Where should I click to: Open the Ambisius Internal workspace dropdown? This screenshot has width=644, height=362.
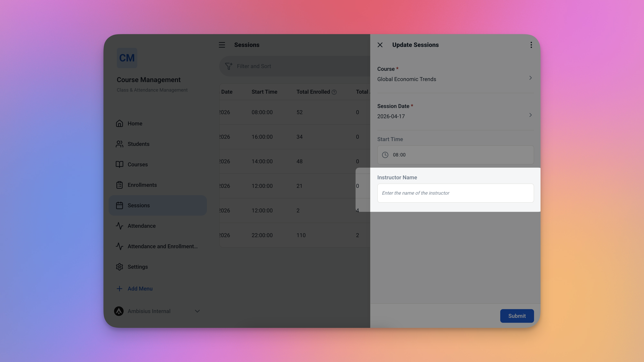tap(197, 311)
